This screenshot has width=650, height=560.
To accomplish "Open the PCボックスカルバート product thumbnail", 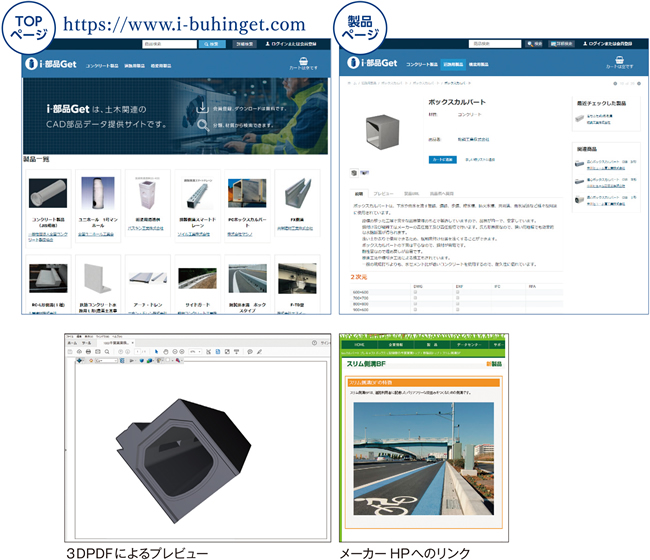I will [x=247, y=193].
